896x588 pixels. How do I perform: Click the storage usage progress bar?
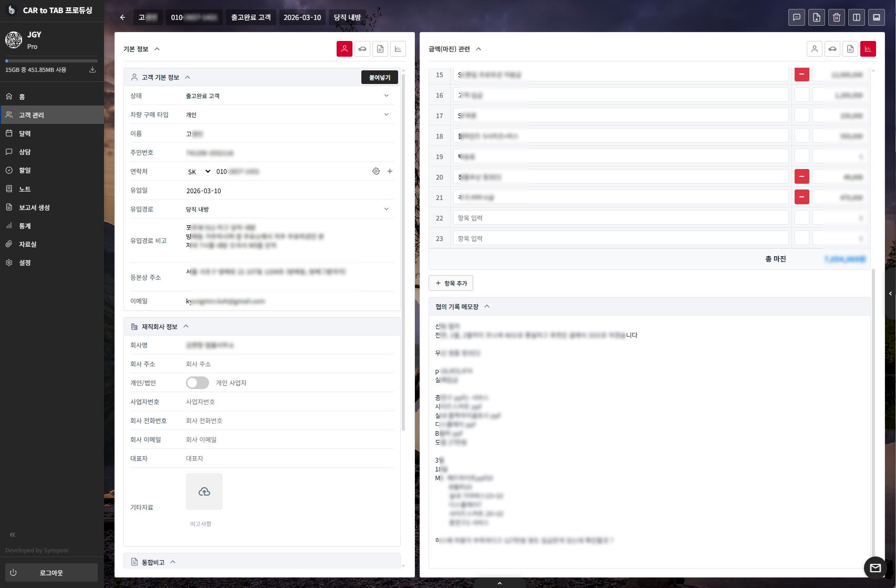click(51, 61)
